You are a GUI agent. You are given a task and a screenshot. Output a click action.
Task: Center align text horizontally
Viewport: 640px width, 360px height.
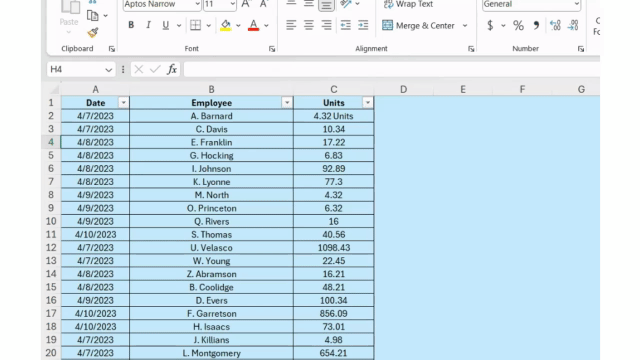tap(309, 25)
